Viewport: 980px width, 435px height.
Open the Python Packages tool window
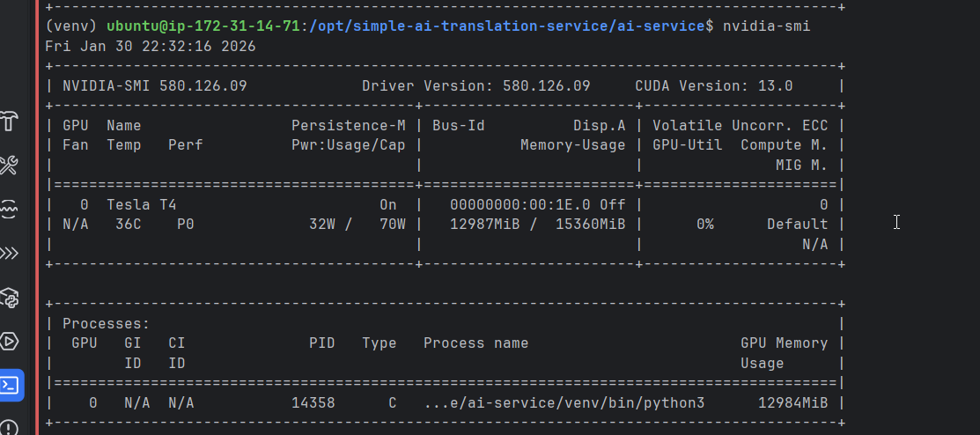(9, 298)
